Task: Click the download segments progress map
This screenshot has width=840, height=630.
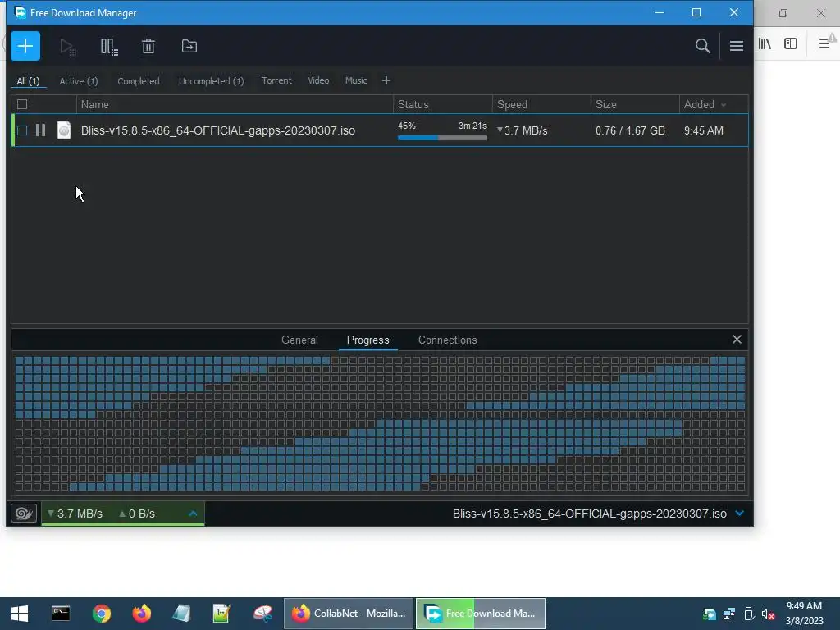Action: point(380,424)
